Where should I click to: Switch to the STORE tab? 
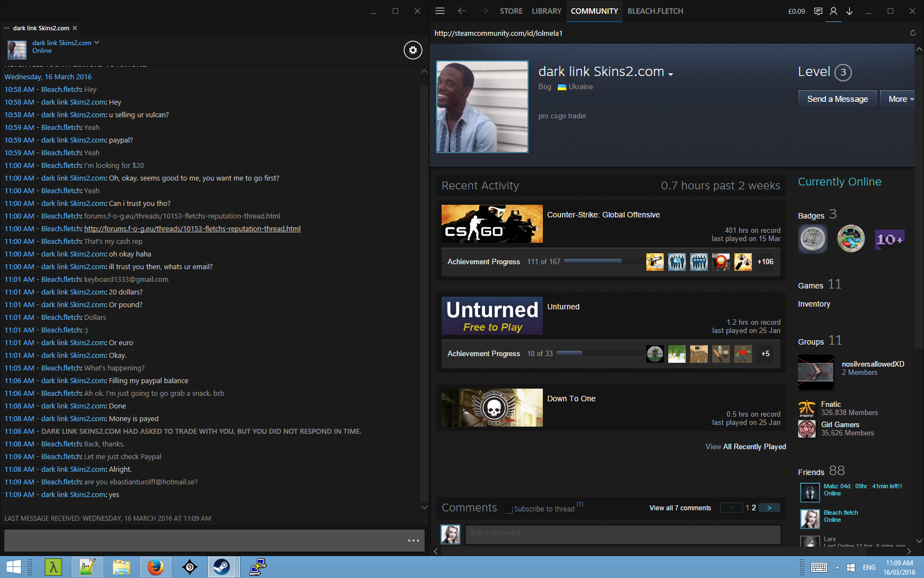(x=511, y=11)
